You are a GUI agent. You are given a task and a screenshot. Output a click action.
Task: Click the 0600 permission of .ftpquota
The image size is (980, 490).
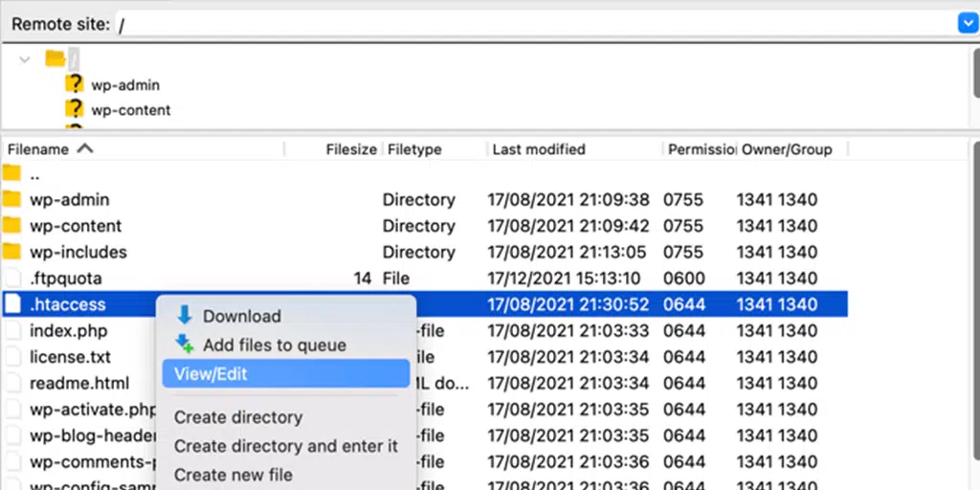tap(684, 278)
